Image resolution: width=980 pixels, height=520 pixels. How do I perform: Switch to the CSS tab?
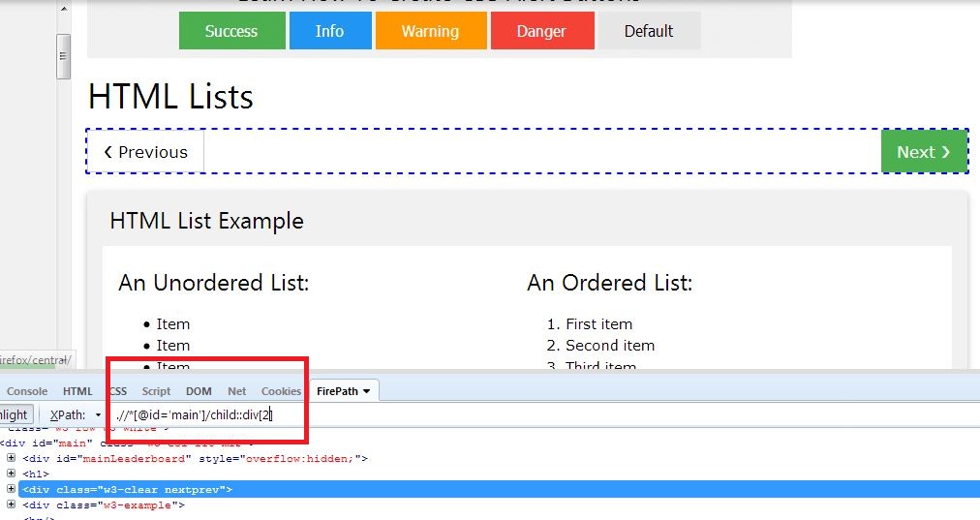coord(117,390)
